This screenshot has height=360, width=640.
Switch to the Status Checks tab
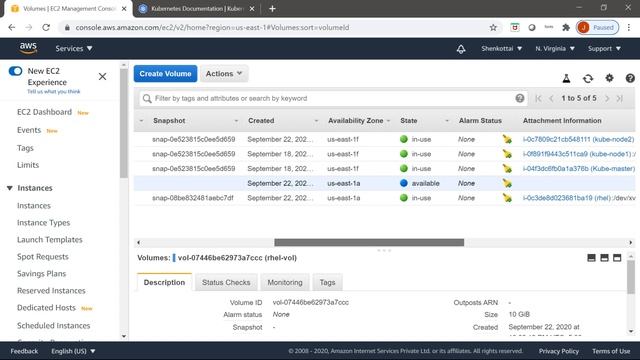click(x=226, y=282)
